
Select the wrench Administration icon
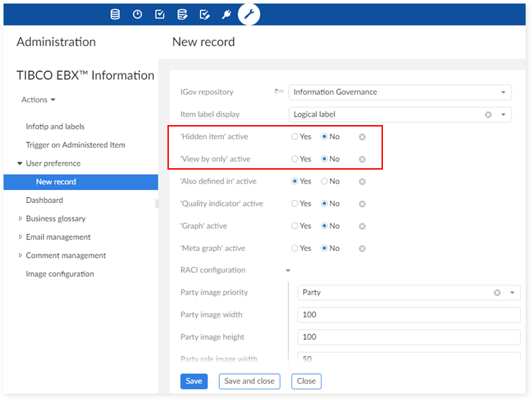coord(249,14)
